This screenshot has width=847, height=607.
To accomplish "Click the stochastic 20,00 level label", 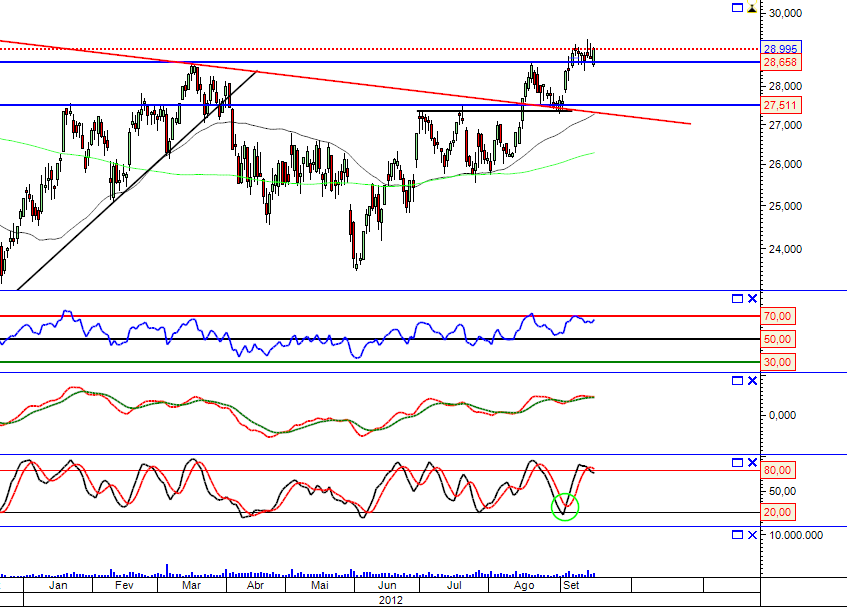I will click(778, 512).
